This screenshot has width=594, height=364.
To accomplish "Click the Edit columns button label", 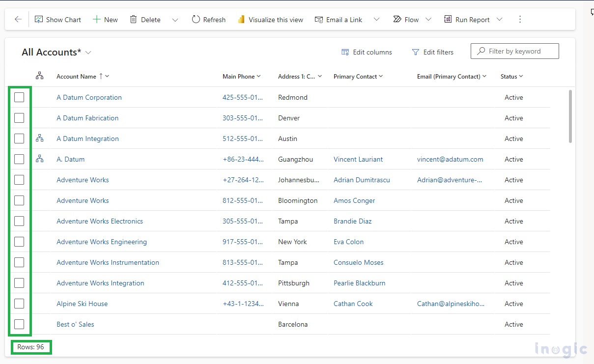I will pos(372,52).
